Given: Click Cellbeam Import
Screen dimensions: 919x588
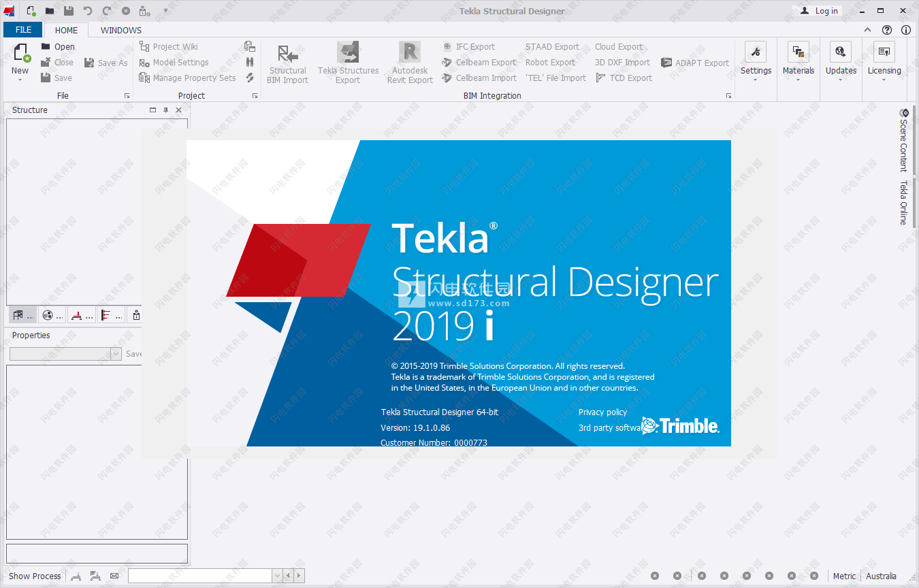Looking at the screenshot, I should click(479, 78).
